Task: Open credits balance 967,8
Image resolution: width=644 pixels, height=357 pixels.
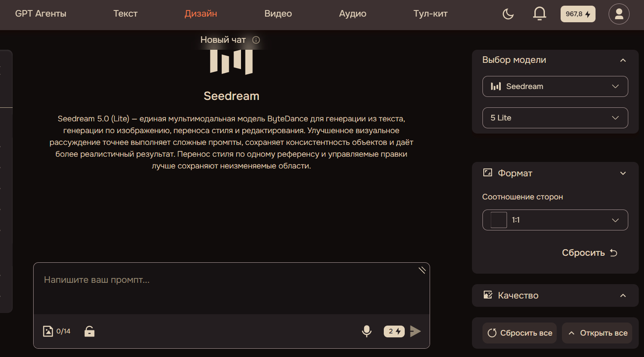Action: click(x=578, y=14)
